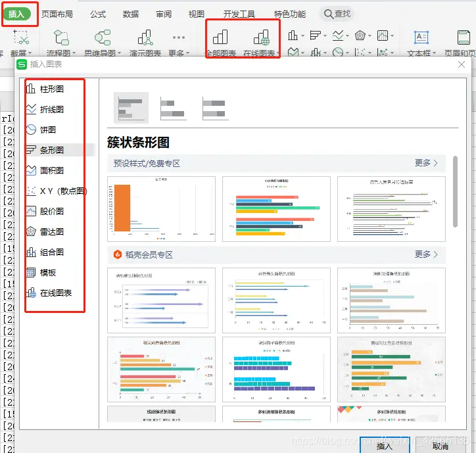Click the screenshot (截屏) tool icon
The width and height of the screenshot is (476, 453).
[21, 37]
